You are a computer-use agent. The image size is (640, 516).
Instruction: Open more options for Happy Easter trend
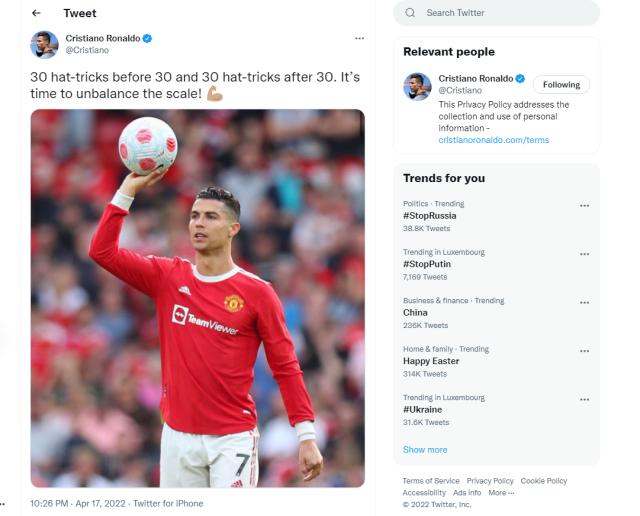click(x=584, y=351)
